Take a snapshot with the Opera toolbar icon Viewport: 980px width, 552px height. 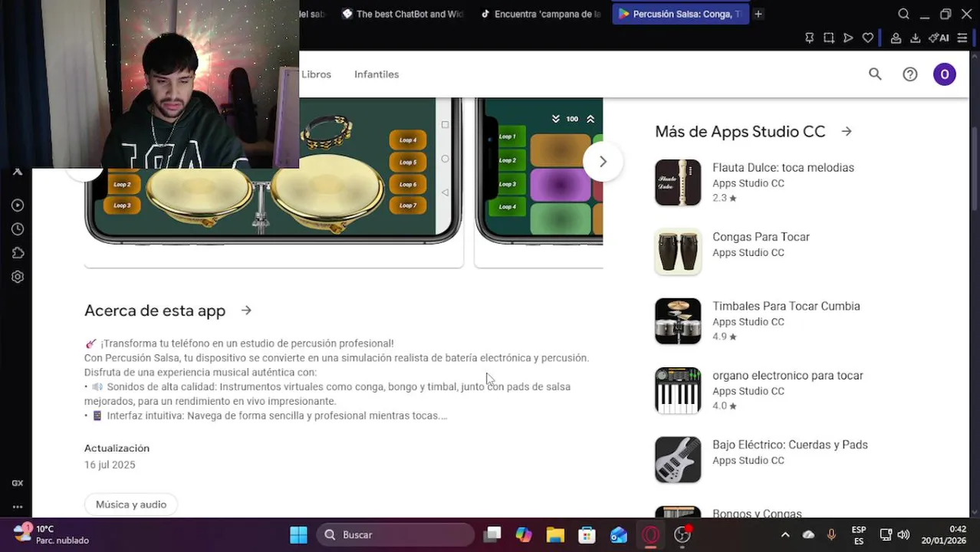coord(829,38)
